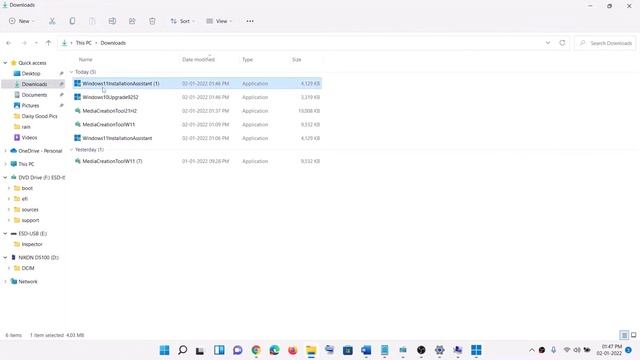Screen dimensions: 640x360
Task: Open address bar history dropdown
Action: 548,43
